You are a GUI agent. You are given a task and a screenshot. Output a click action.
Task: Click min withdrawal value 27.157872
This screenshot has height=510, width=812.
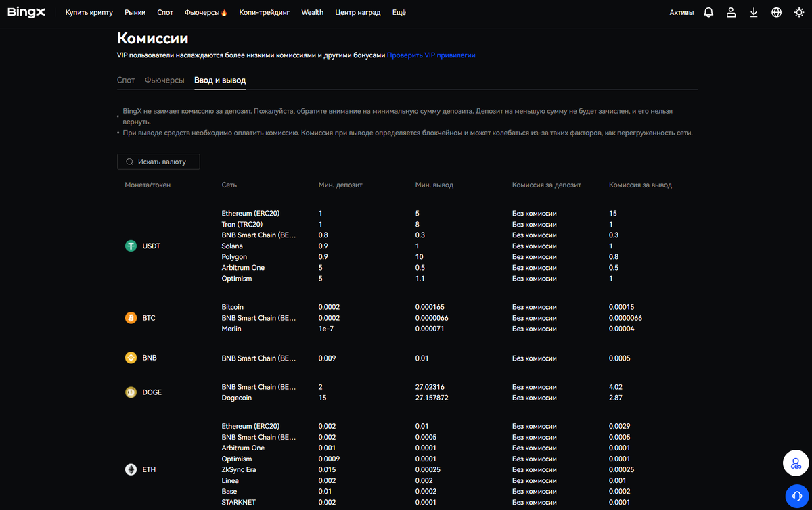[x=432, y=398]
